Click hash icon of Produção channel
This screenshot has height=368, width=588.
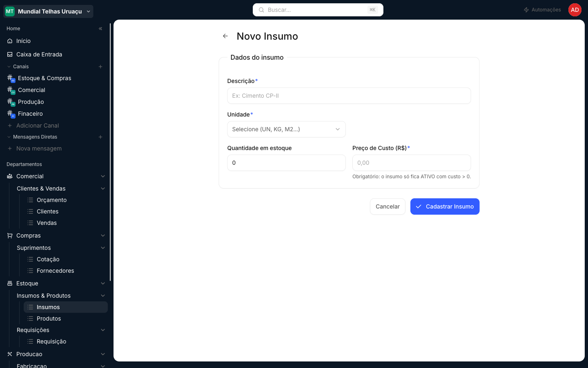11,102
